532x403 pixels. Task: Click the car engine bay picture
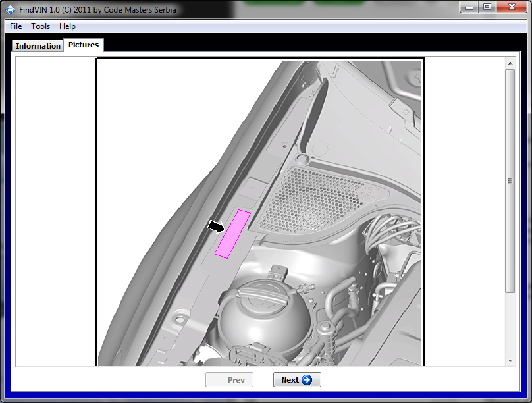260,212
